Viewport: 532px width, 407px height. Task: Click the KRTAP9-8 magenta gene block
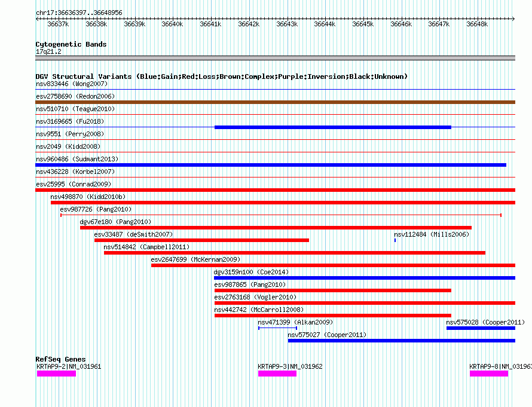point(489,374)
